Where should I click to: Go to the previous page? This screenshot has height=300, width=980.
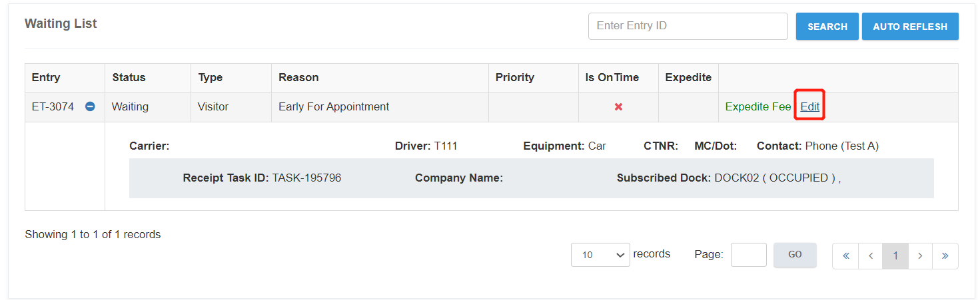click(870, 256)
